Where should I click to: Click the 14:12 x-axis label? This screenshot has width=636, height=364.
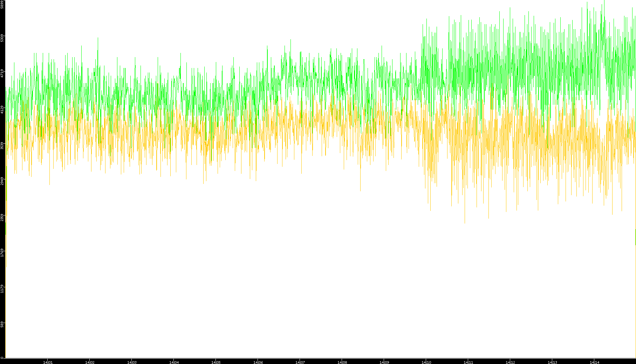[x=510, y=362]
